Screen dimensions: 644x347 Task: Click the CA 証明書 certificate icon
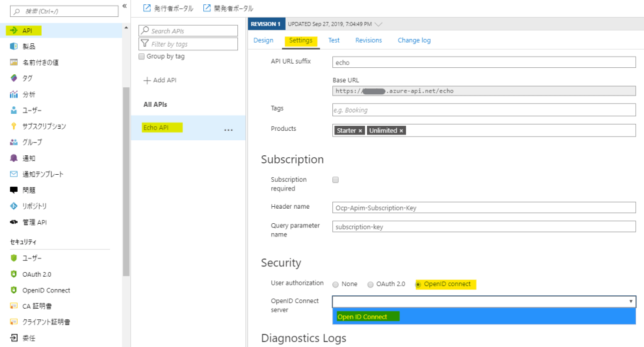13,306
